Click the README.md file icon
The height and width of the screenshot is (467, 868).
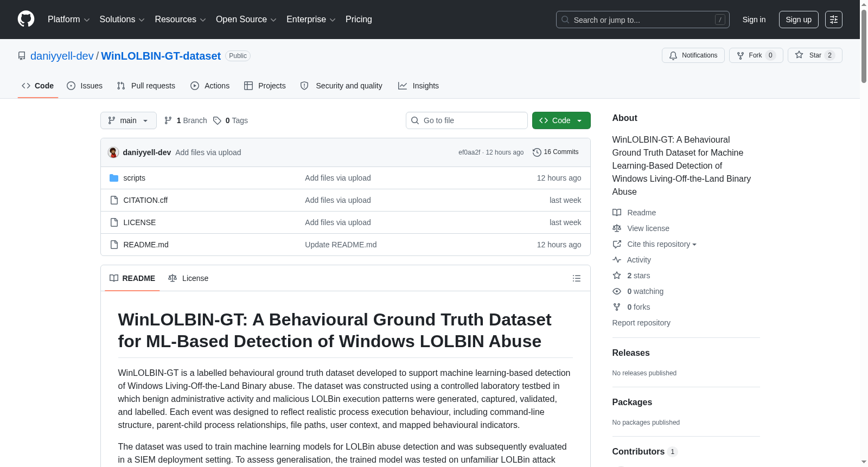pos(114,245)
